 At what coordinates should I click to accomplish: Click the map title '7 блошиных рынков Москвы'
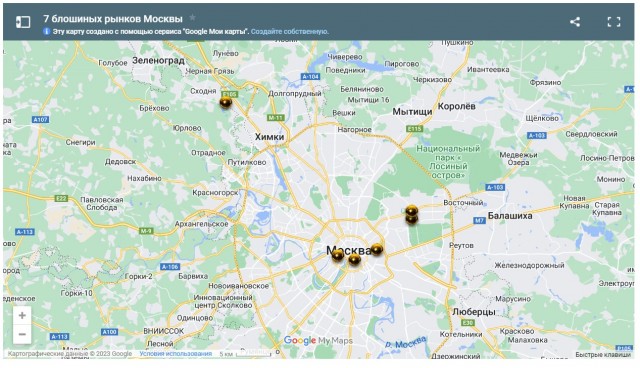click(113, 19)
